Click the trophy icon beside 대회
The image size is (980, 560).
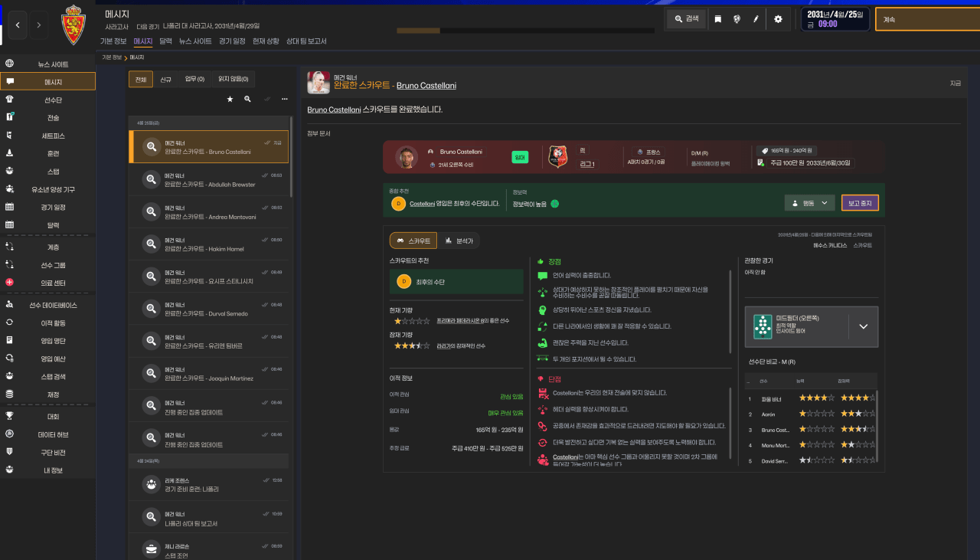(x=9, y=416)
